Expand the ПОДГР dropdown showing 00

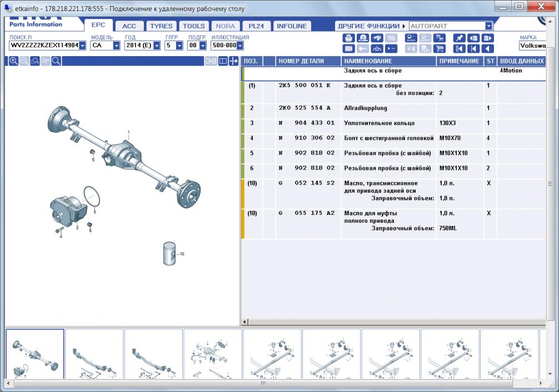click(202, 46)
